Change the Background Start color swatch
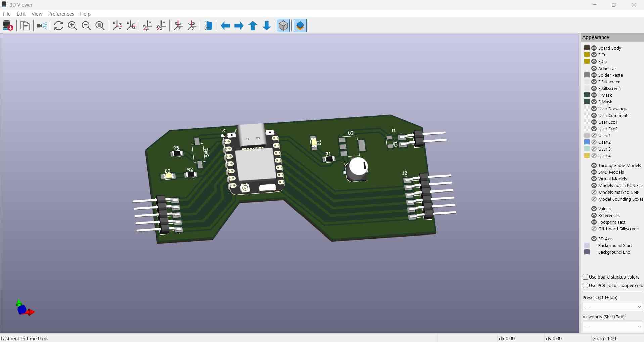This screenshot has height=342, width=644. (587, 245)
